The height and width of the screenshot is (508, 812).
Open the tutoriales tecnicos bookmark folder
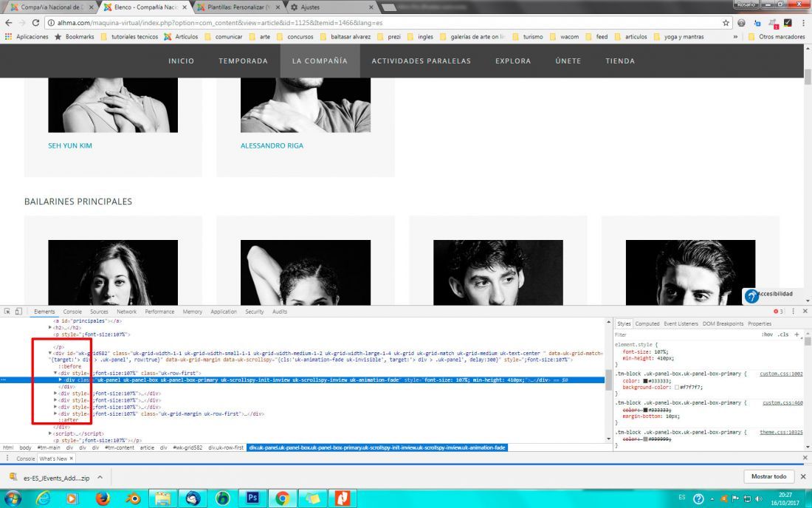click(129, 37)
